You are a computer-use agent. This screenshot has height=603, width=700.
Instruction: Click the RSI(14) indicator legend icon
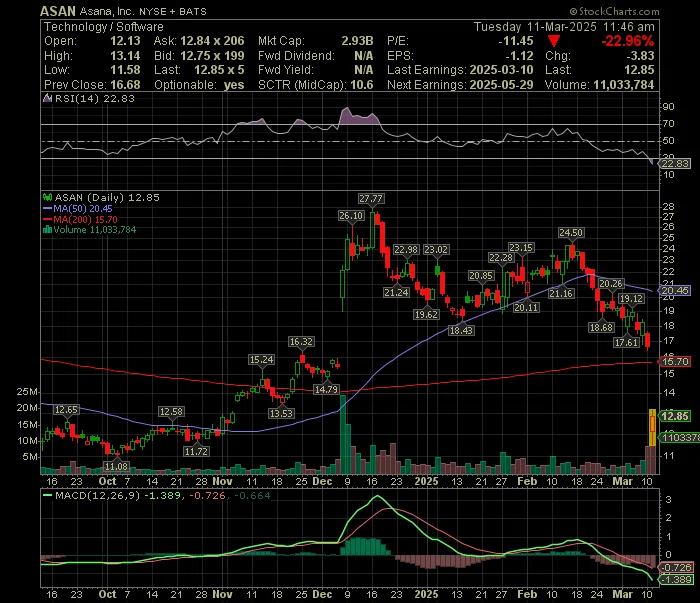[x=47, y=98]
